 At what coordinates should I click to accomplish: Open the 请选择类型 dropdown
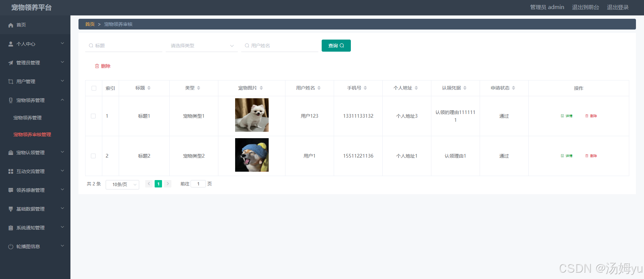pyautogui.click(x=202, y=46)
